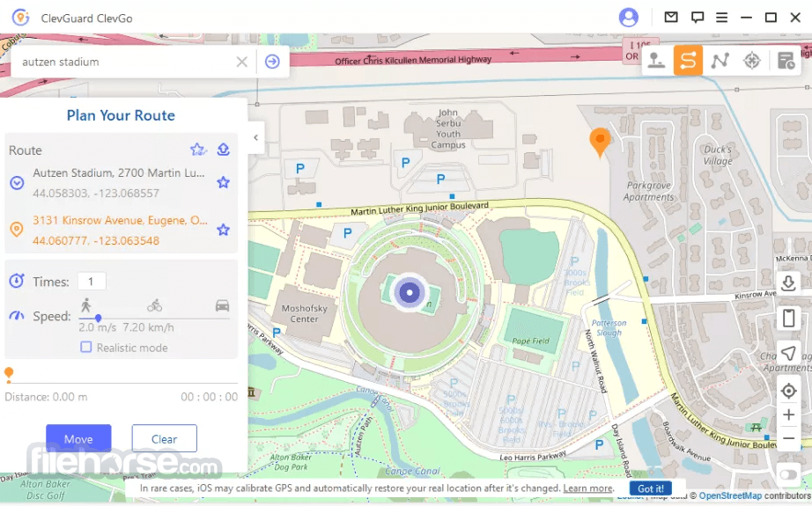
Task: Open the history records toolbar icon
Action: pyautogui.click(x=786, y=61)
